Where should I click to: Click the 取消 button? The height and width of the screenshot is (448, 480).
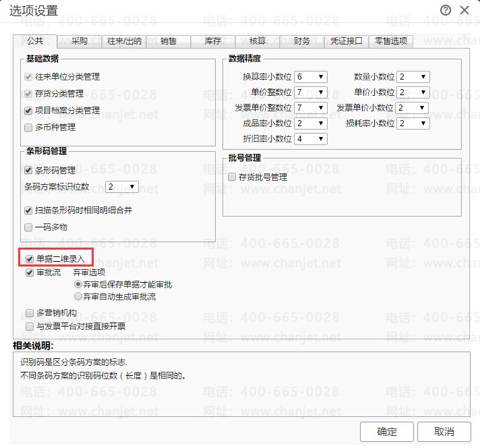point(444,432)
